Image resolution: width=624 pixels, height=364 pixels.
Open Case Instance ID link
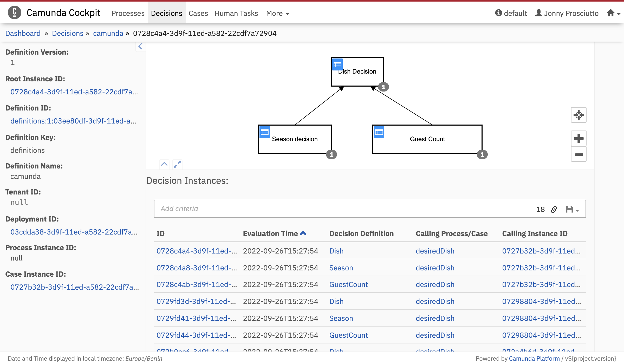(x=75, y=287)
